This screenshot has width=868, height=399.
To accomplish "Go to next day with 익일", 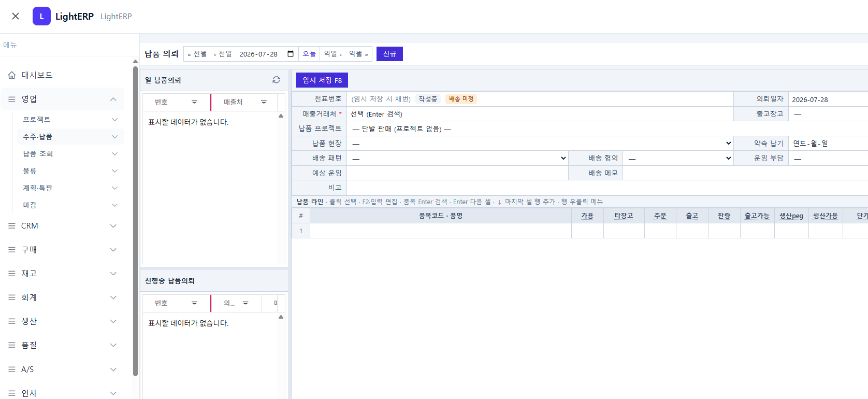I will [x=332, y=54].
